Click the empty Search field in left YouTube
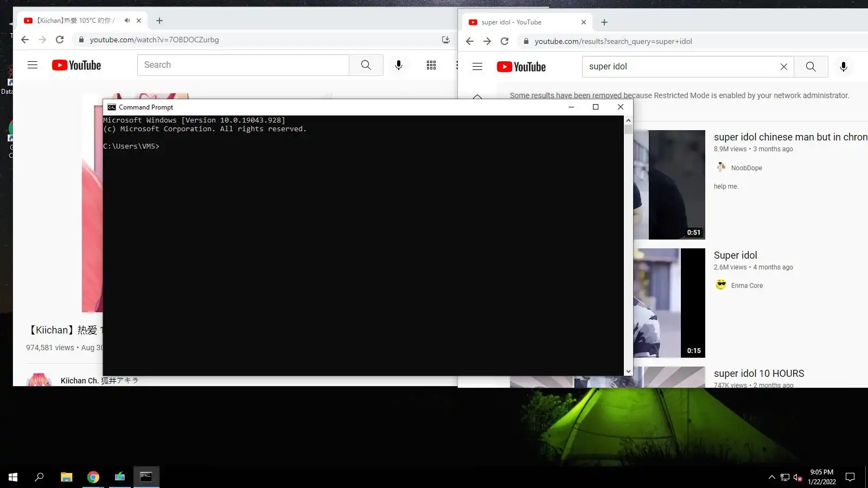Screen dimensions: 868x488 [x=244, y=65]
